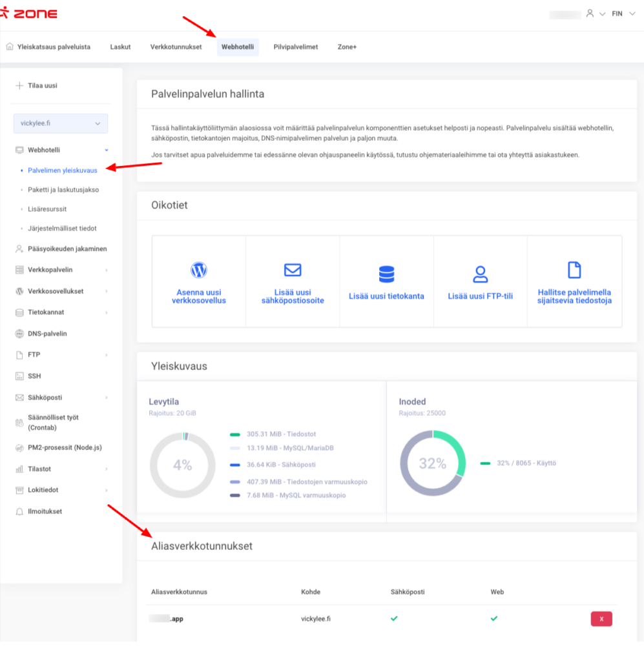Viewport: 644px width, 661px height.
Task: Click the envelope icon for new email address
Action: click(293, 270)
